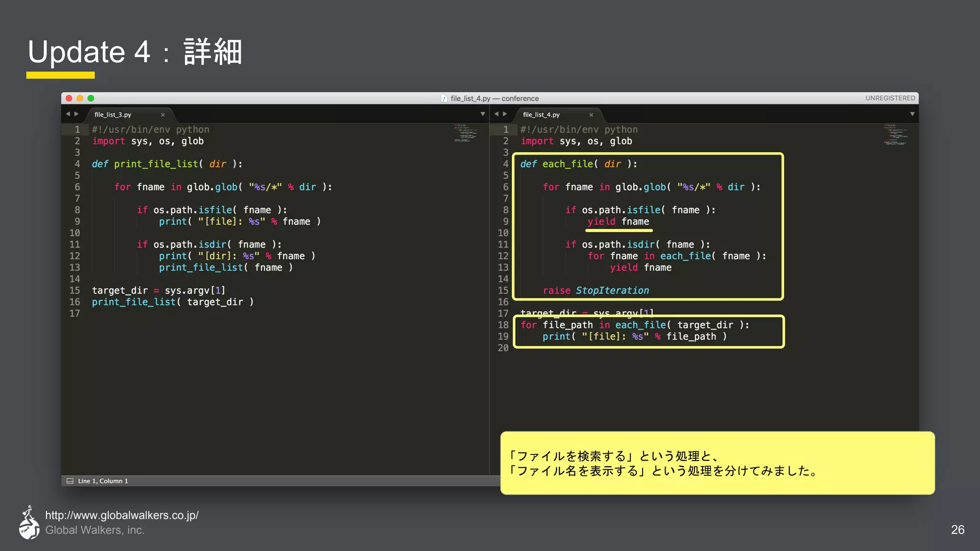
Task: Open right pane tab list dropdown
Action: (x=912, y=114)
